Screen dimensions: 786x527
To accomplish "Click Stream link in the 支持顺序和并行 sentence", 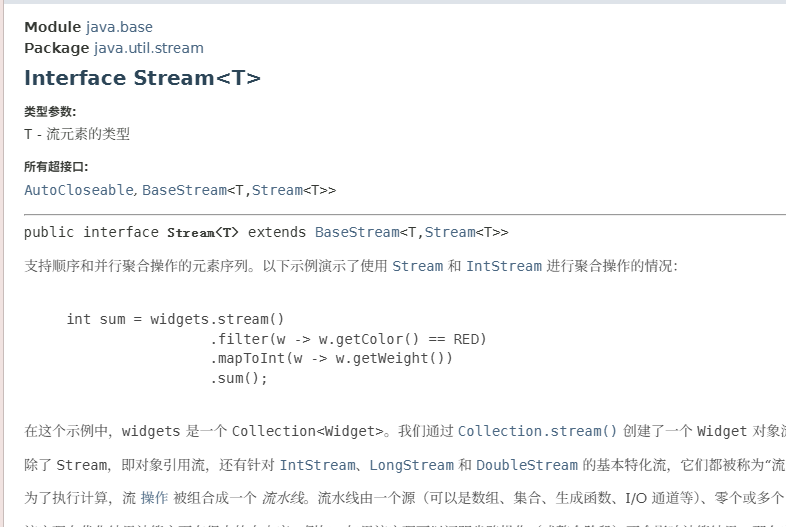I will point(417,266).
